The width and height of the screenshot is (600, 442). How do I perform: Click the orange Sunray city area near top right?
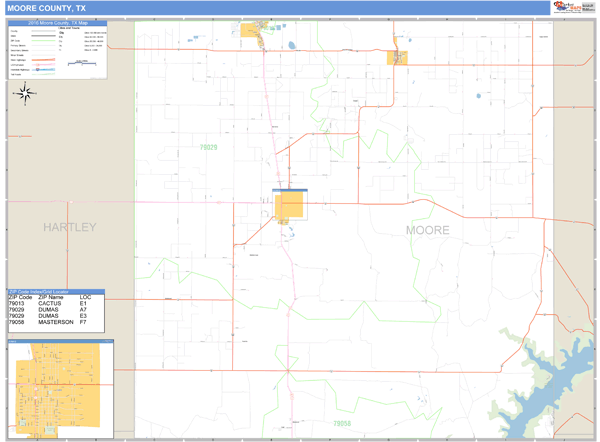click(397, 58)
